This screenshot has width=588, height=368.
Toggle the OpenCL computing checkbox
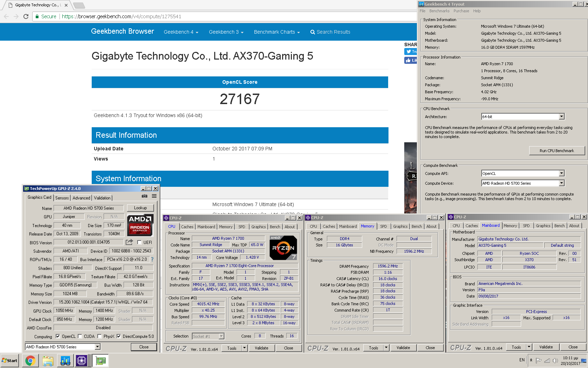pyautogui.click(x=58, y=336)
